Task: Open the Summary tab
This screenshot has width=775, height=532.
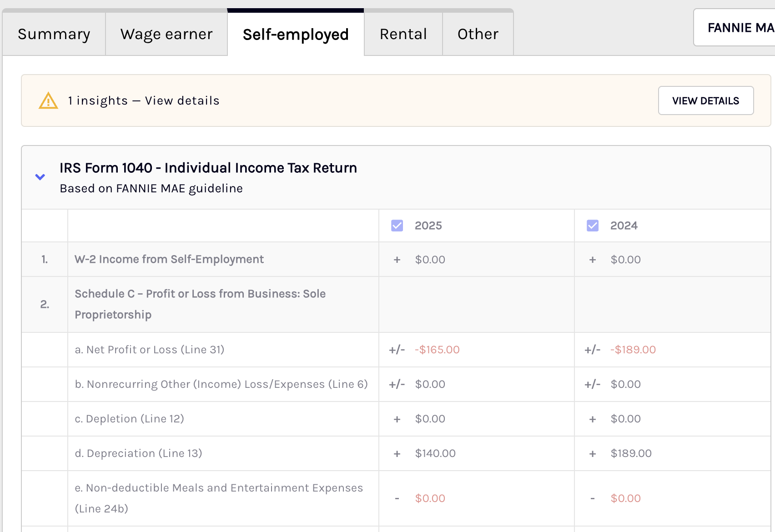Action: coord(54,34)
